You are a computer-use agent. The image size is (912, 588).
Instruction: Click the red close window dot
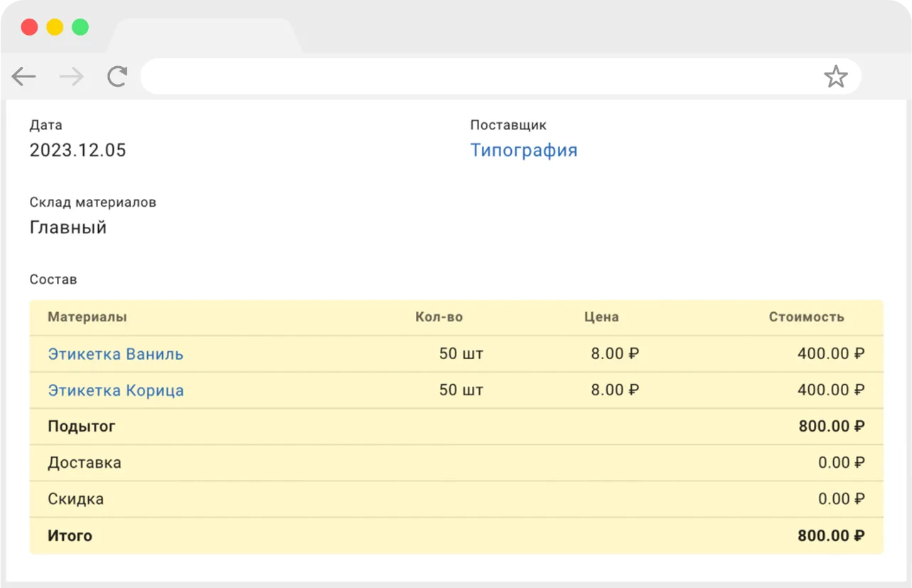click(29, 28)
